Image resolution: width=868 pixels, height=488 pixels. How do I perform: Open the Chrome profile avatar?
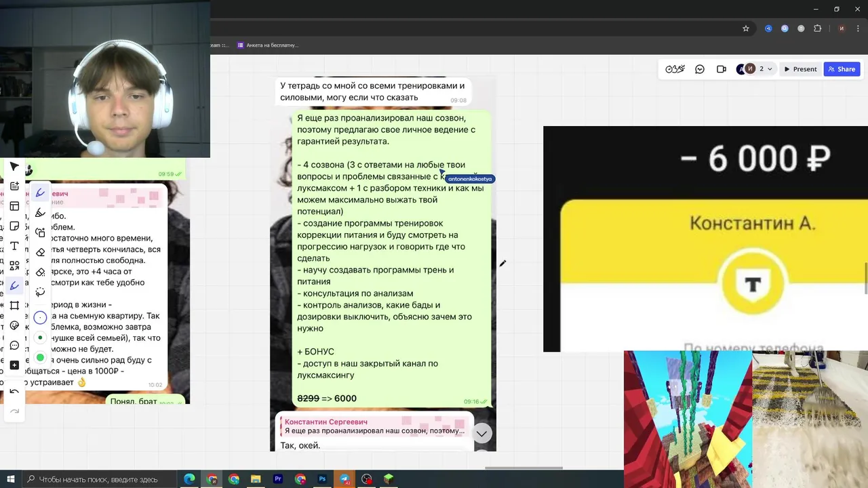[842, 28]
